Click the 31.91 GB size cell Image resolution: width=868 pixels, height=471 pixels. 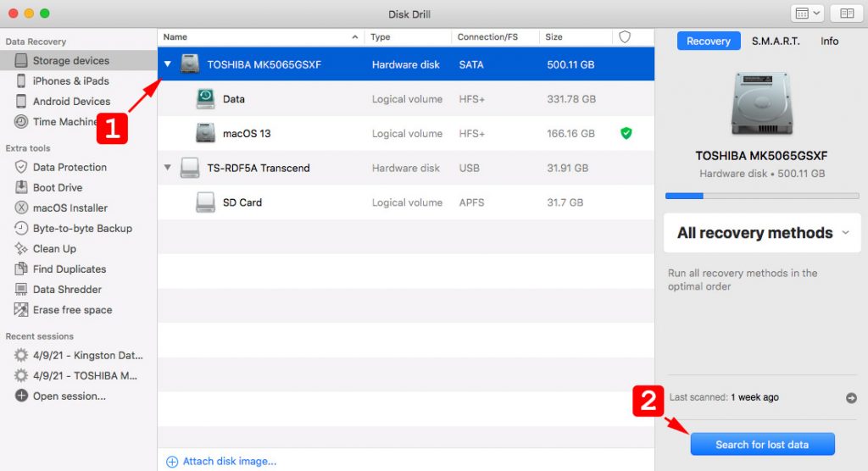[567, 168]
